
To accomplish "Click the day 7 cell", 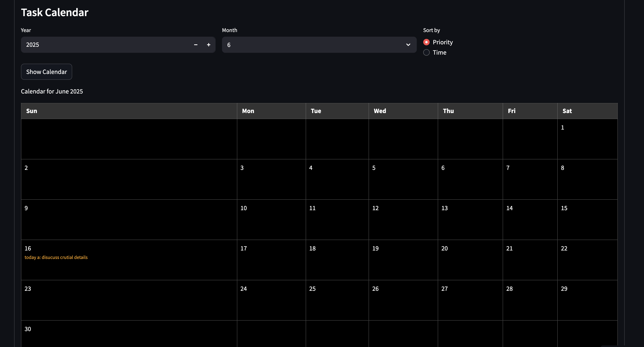I will (x=530, y=179).
